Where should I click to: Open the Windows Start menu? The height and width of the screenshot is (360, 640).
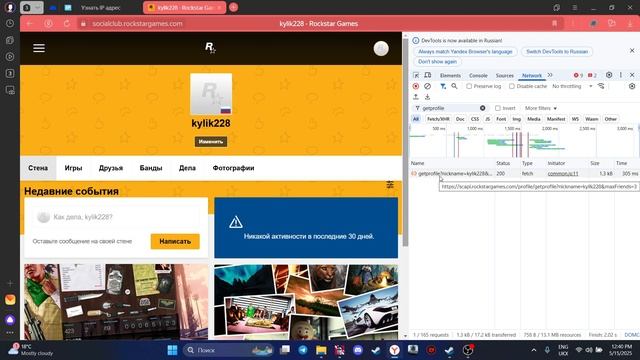172,350
